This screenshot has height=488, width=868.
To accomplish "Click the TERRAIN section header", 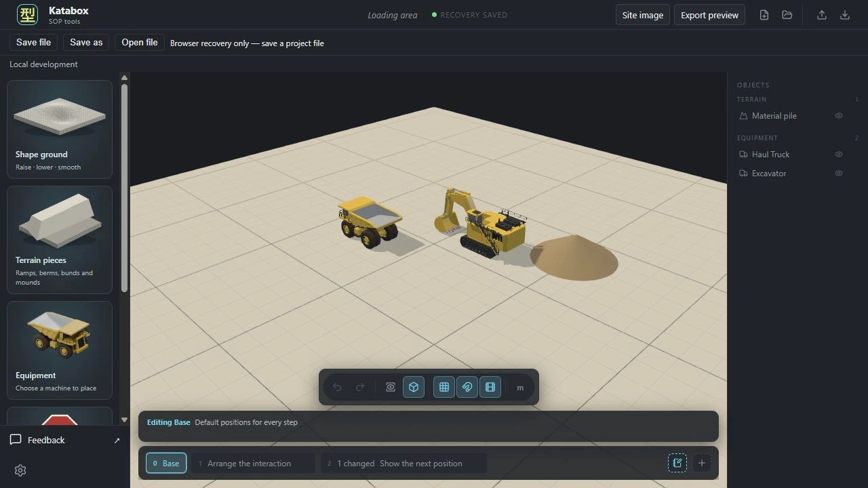I will 751,99.
